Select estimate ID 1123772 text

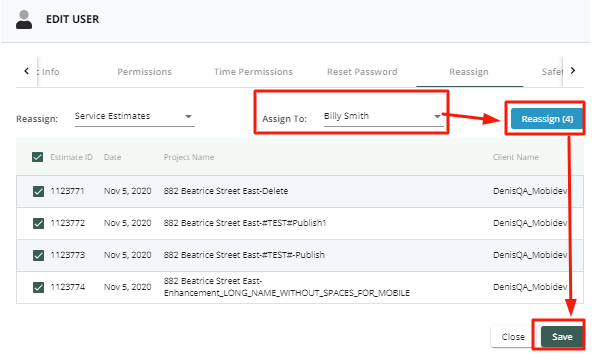click(67, 223)
